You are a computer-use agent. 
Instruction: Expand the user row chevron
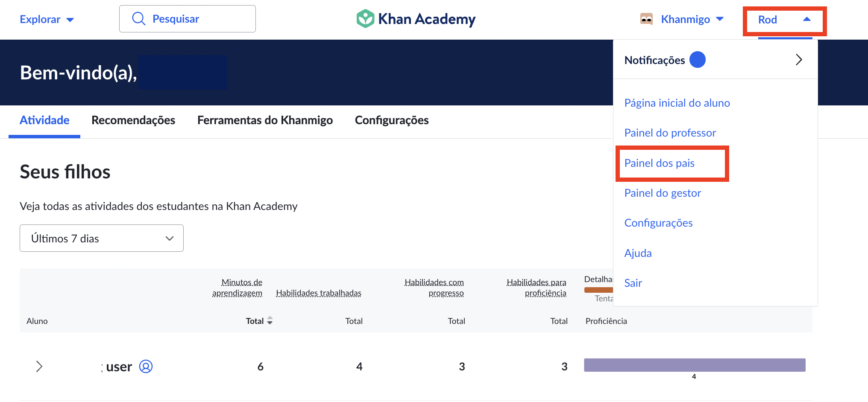coord(39,367)
